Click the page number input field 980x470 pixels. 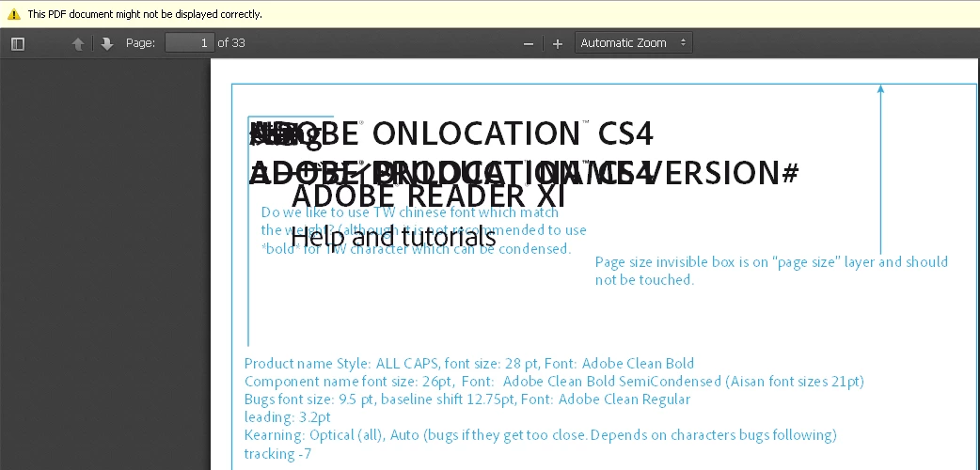(x=190, y=43)
